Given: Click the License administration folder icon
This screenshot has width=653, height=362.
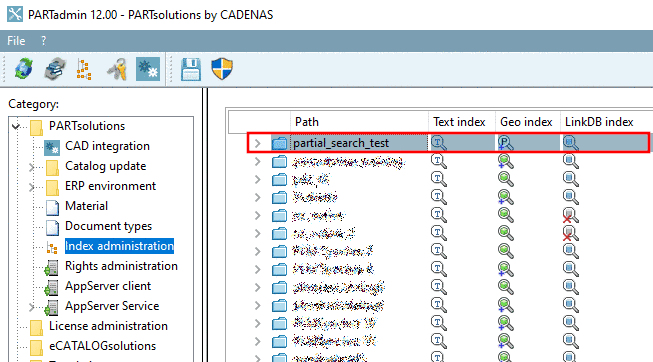Looking at the screenshot, I should 36,327.
